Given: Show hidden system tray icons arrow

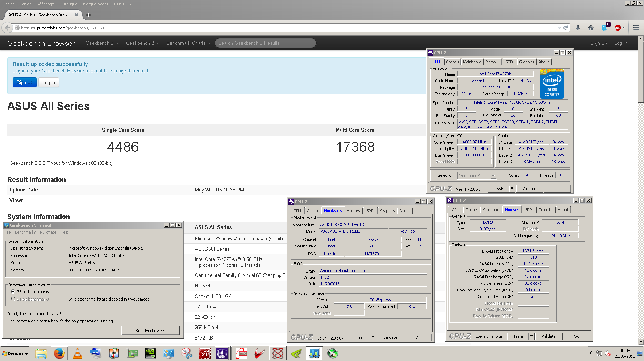Looking at the screenshot, I should [x=591, y=353].
